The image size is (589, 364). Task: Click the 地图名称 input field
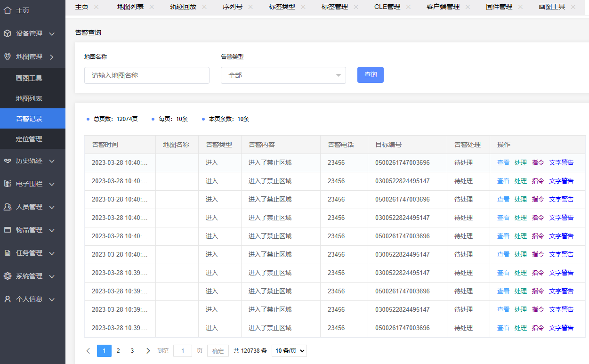[x=146, y=75]
